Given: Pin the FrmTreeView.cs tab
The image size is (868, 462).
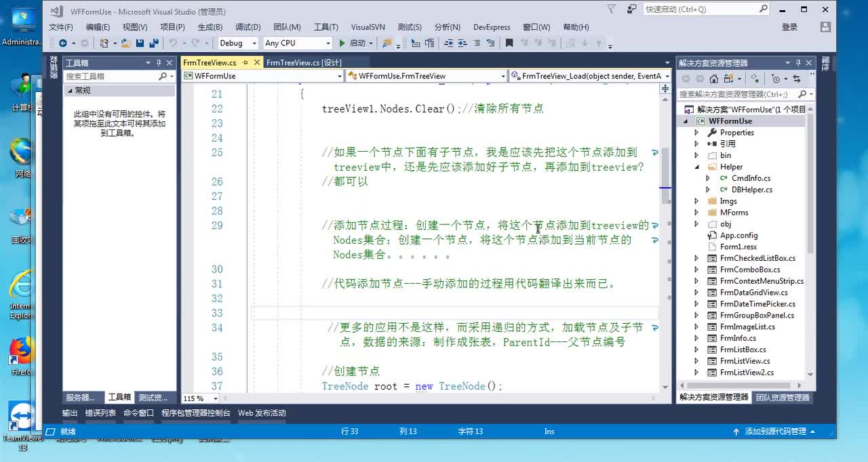Looking at the screenshot, I should (245, 62).
